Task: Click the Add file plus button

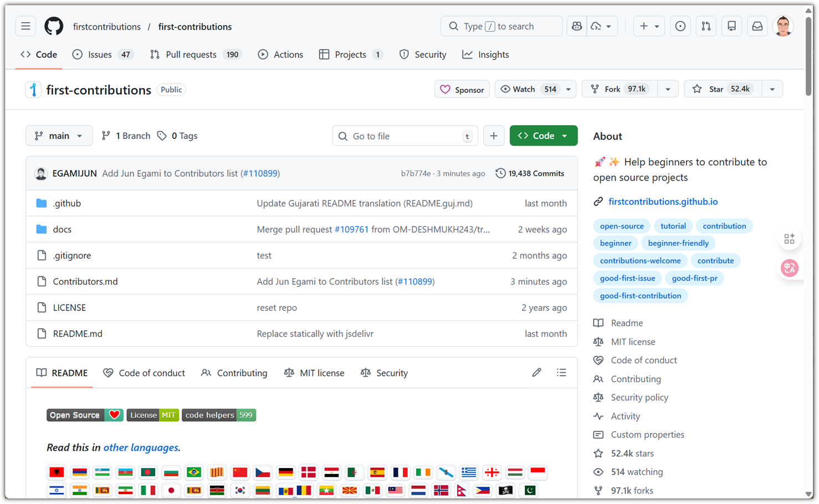Action: coord(494,136)
